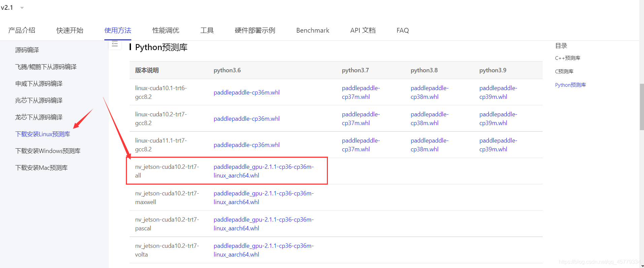This screenshot has height=268, width=644.
Task: Download aarch64 whl for nv_jetson pascal row
Action: [264, 224]
